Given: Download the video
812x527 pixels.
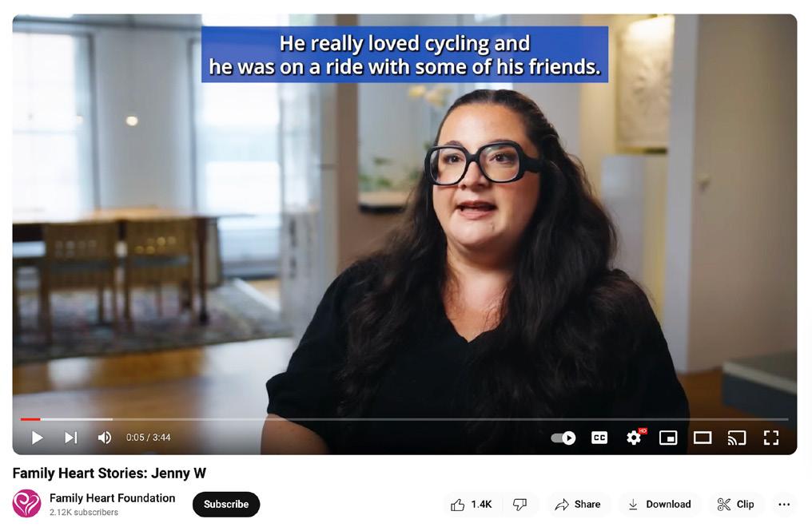Looking at the screenshot, I should pos(659,505).
